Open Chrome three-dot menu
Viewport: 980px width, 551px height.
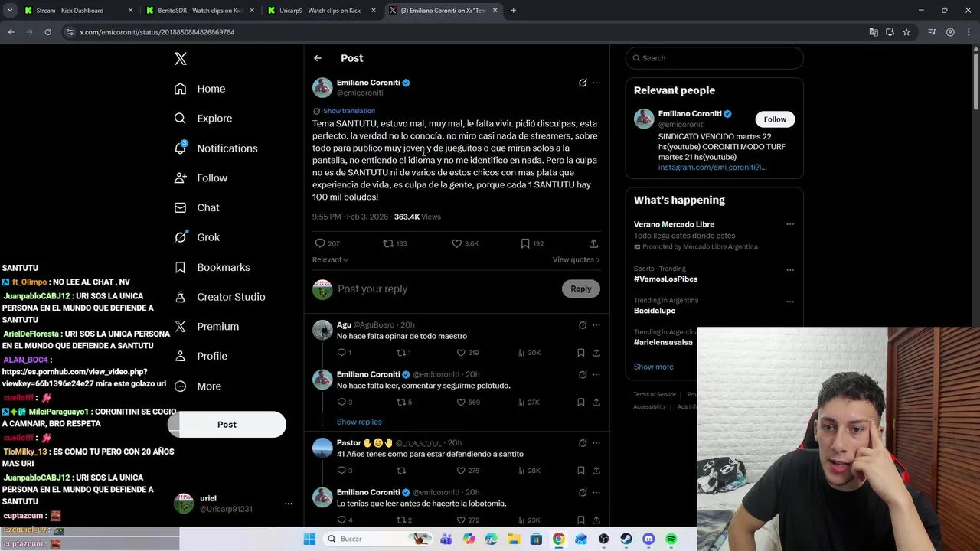[969, 32]
